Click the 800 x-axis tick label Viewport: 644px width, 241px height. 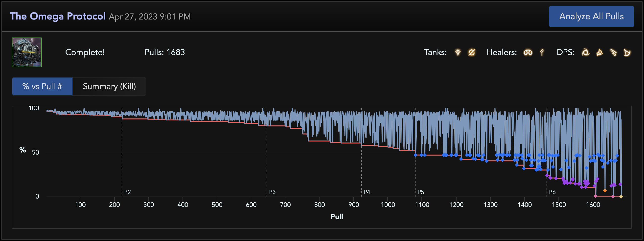point(320,205)
